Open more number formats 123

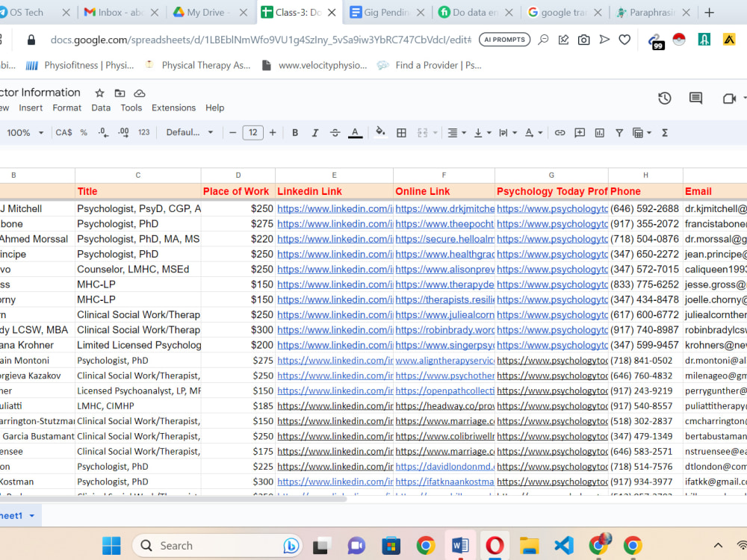click(144, 133)
